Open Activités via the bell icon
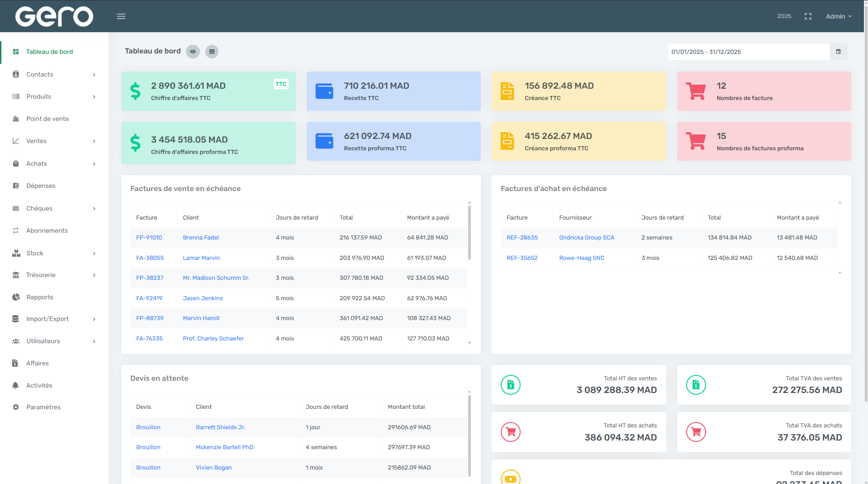Screen dimensions: 868x484 tap(15, 385)
